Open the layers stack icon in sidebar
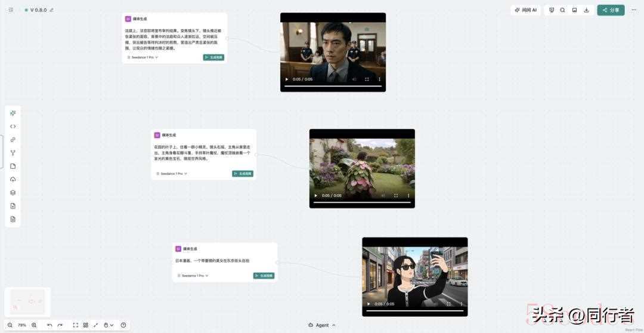This screenshot has width=644, height=333. pyautogui.click(x=13, y=193)
